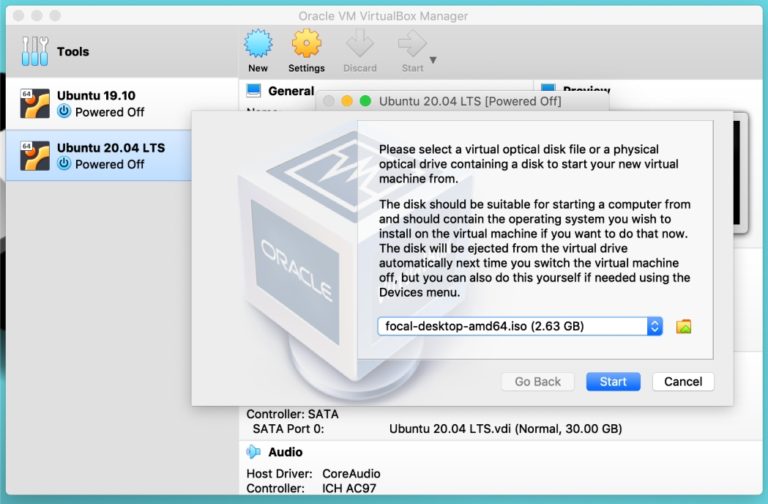The height and width of the screenshot is (504, 768).
Task: Click the VM window yellow minimize button
Action: (x=347, y=101)
